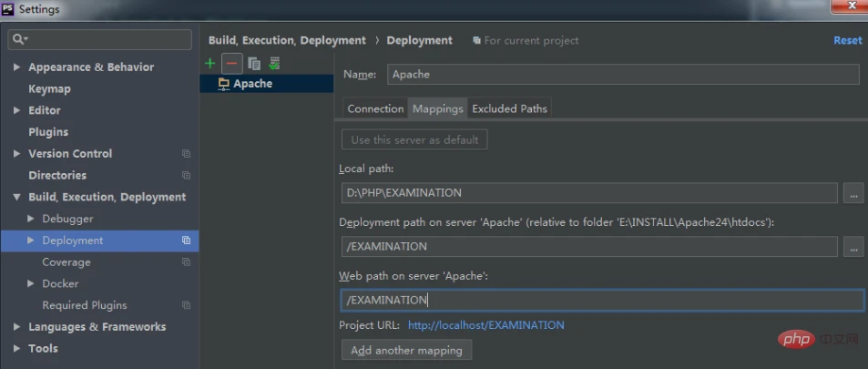Open the Plugins settings page
This screenshot has width=868, height=369.
[48, 132]
